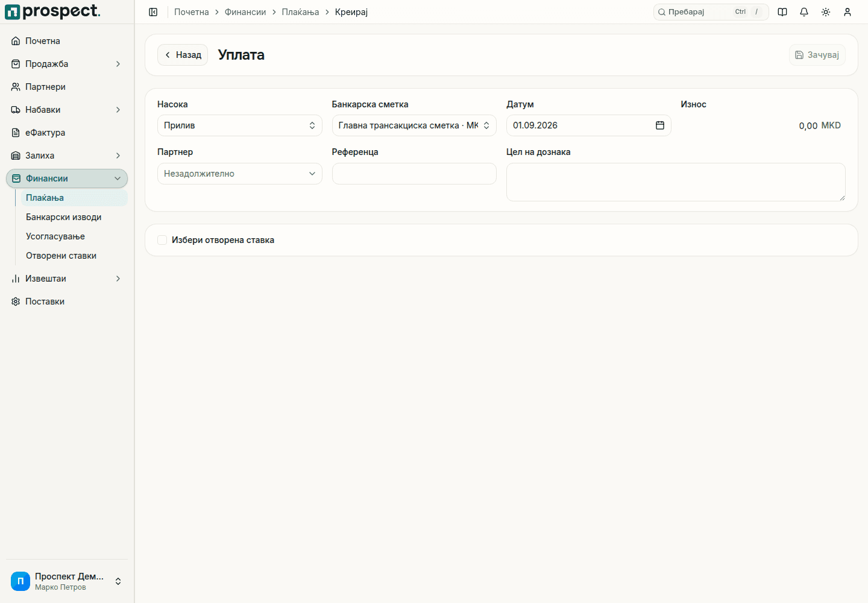Go to Плаќања breadcrumb link

[x=300, y=12]
